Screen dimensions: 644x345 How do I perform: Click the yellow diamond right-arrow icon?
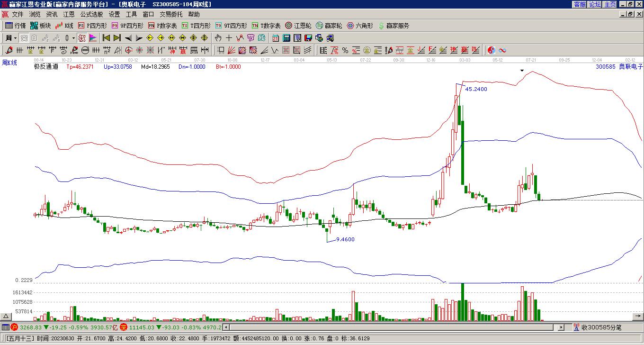[161, 38]
